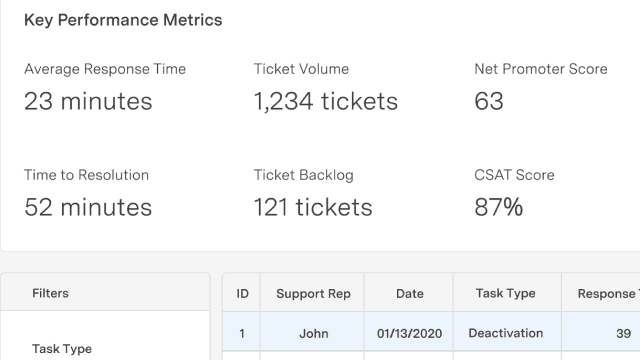Click the 1,234 tickets value

click(x=326, y=101)
